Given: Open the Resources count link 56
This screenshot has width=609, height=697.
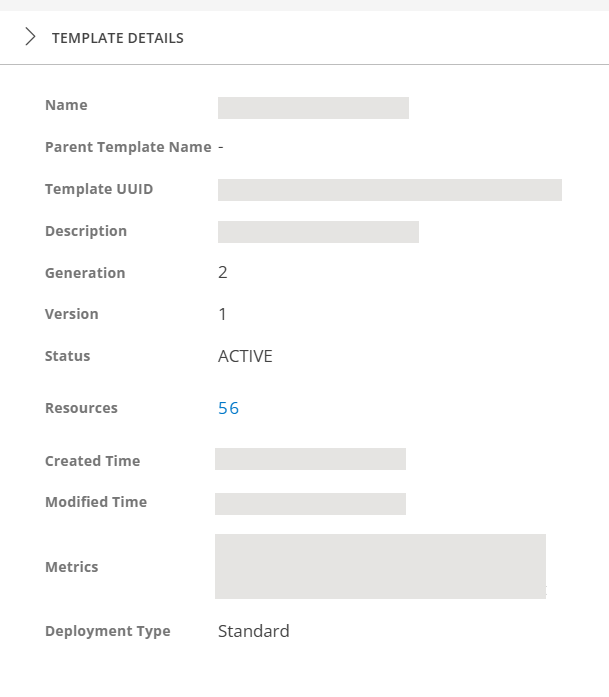Looking at the screenshot, I should tap(228, 408).
